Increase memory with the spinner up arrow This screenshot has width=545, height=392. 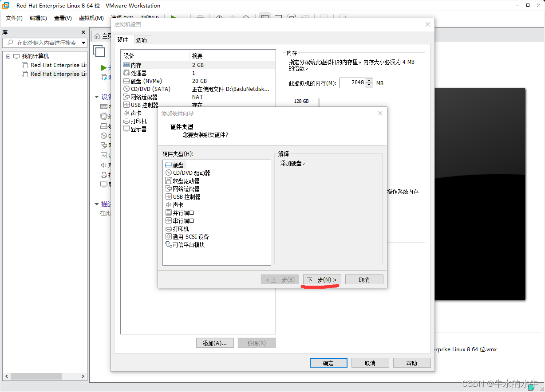pos(369,80)
